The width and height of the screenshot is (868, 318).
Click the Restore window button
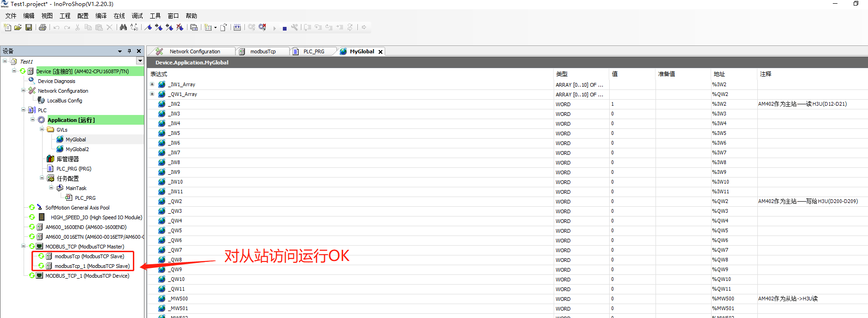[x=856, y=4]
